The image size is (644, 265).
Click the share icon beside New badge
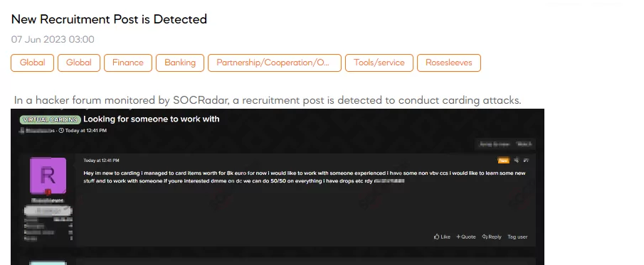tap(517, 160)
